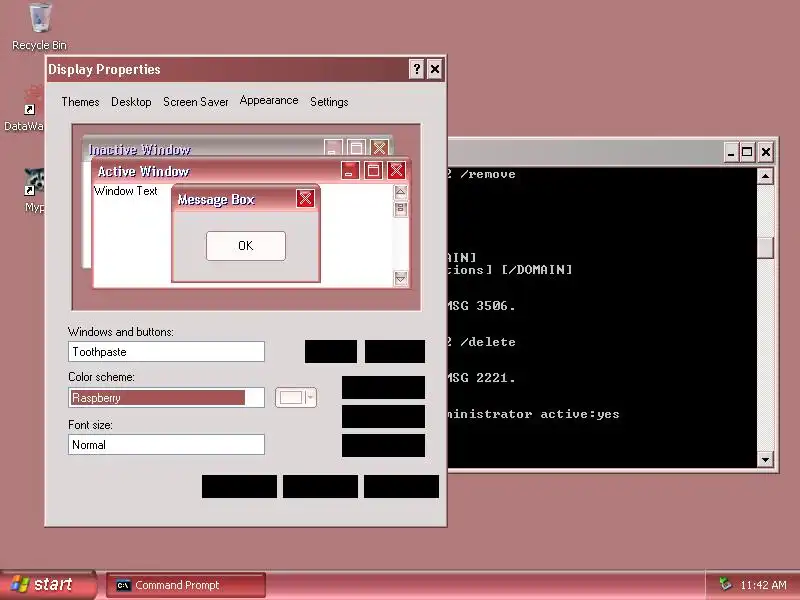Close the Display Properties dialog
Viewport: 800px width, 600px height.
point(435,69)
